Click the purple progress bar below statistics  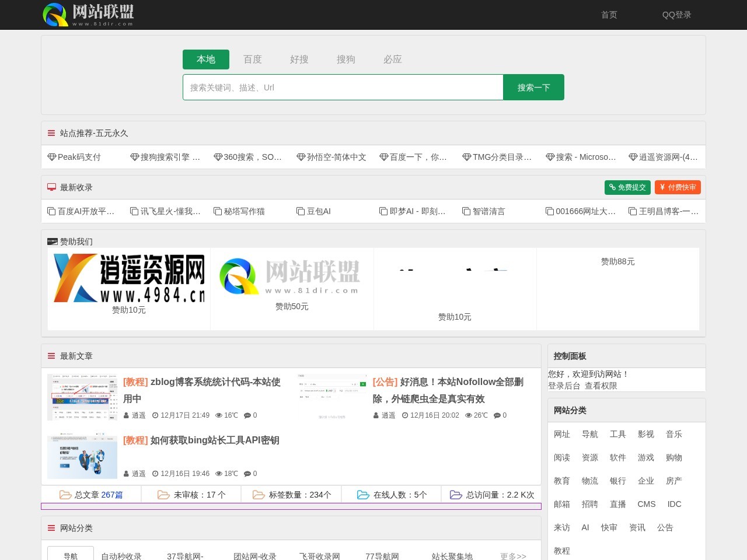coord(291,506)
